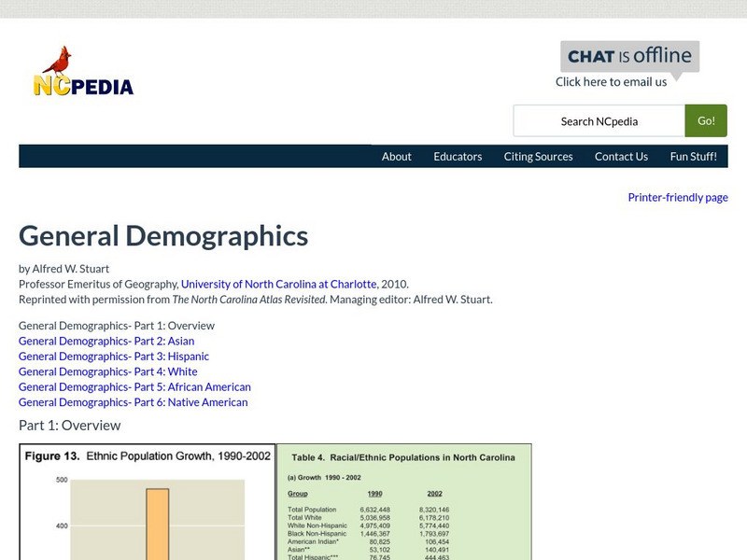Screen dimensions: 747x560
Task: Navigate to Contact Us
Action: coord(621,156)
